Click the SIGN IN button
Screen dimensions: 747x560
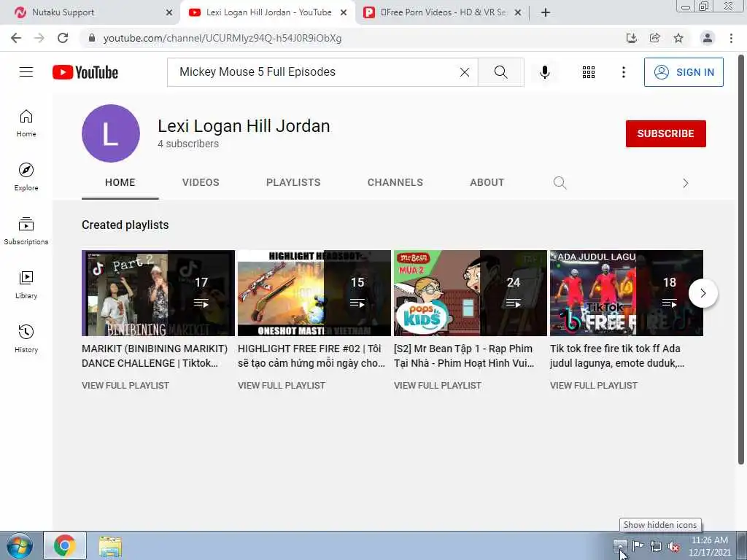click(684, 72)
